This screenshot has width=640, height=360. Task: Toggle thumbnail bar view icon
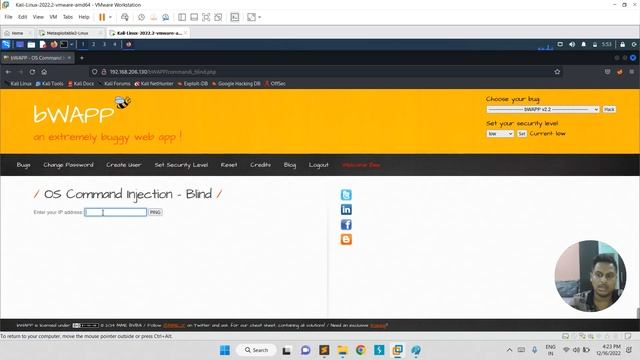point(194,17)
